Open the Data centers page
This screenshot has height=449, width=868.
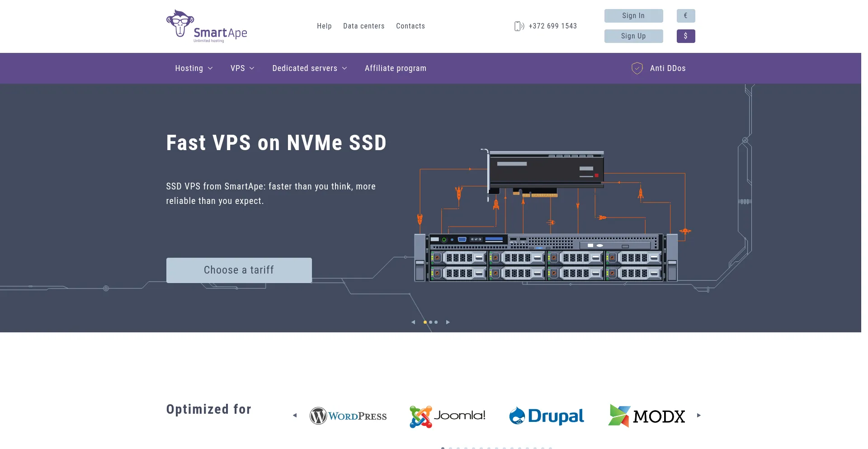click(x=364, y=26)
